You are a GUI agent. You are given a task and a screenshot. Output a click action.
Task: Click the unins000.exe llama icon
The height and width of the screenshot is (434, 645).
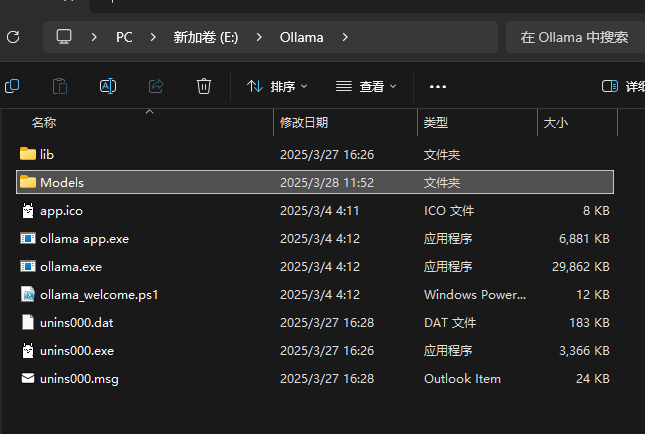(28, 350)
